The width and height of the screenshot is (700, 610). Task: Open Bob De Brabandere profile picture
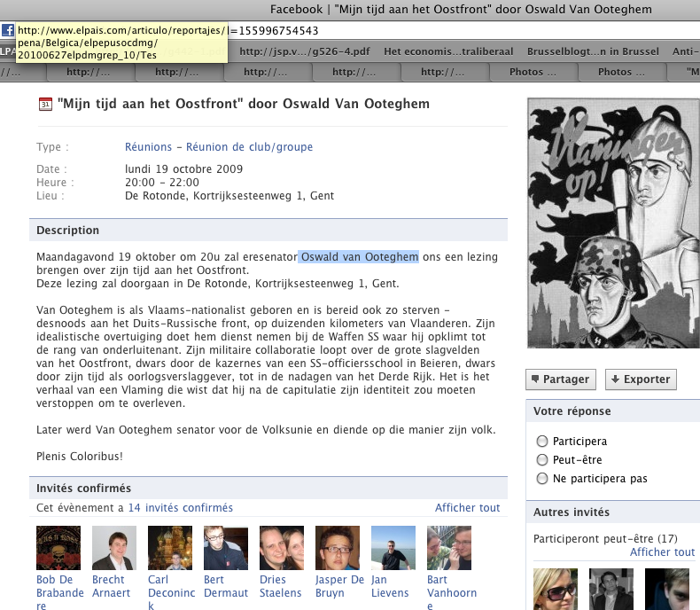click(x=58, y=548)
